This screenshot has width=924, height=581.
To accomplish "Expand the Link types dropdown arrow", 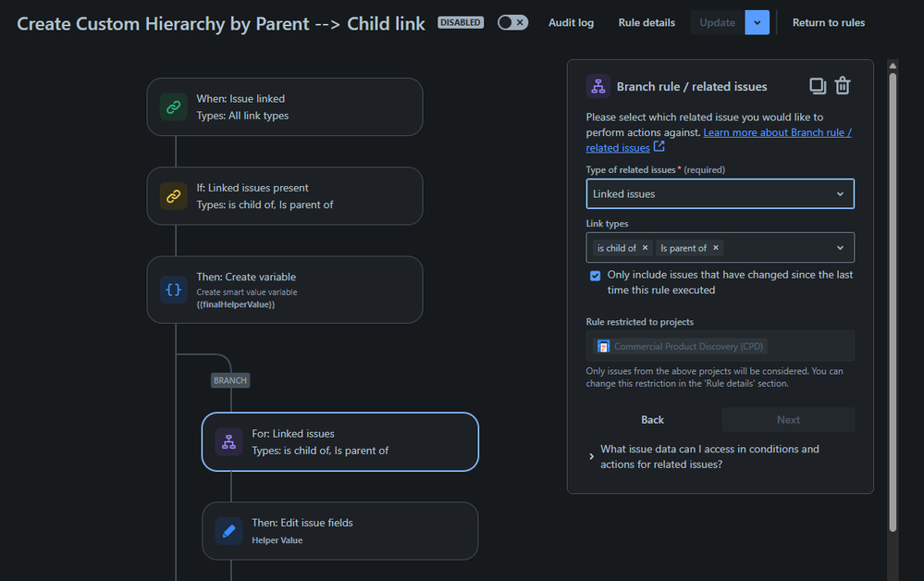I will (841, 248).
